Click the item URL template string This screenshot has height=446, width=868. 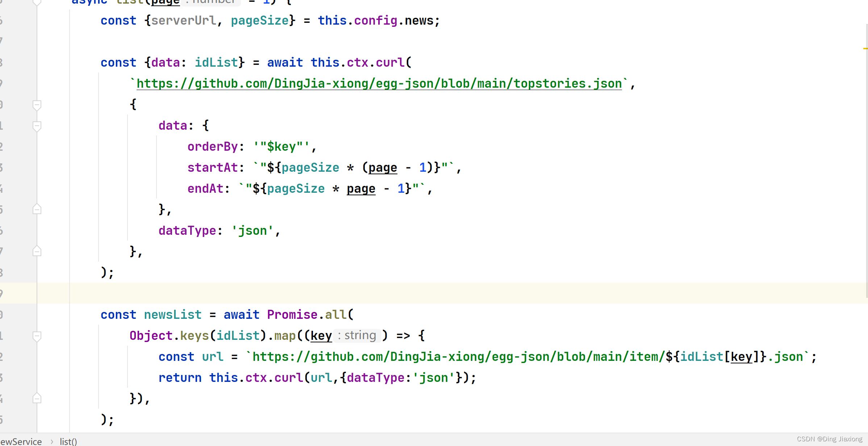click(527, 357)
